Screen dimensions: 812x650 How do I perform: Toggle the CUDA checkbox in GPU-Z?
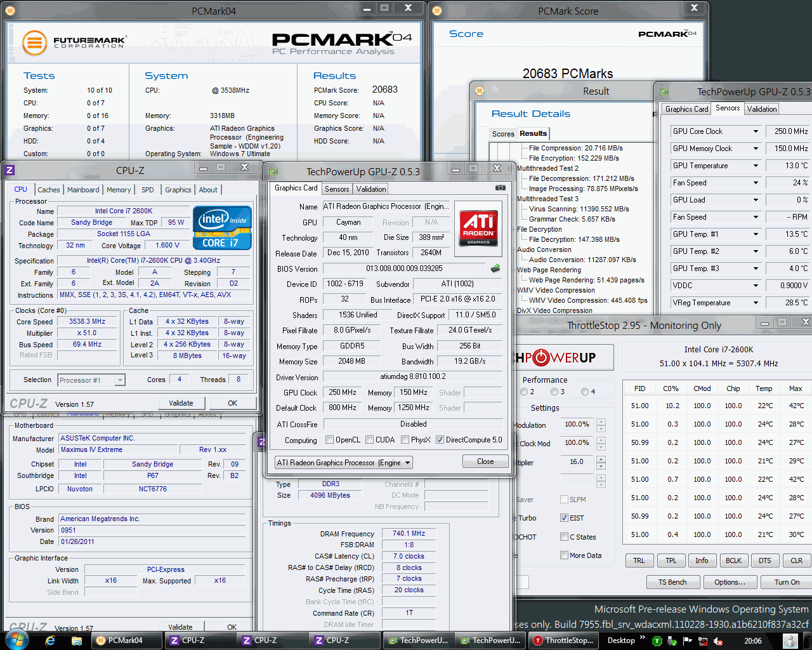tap(369, 440)
